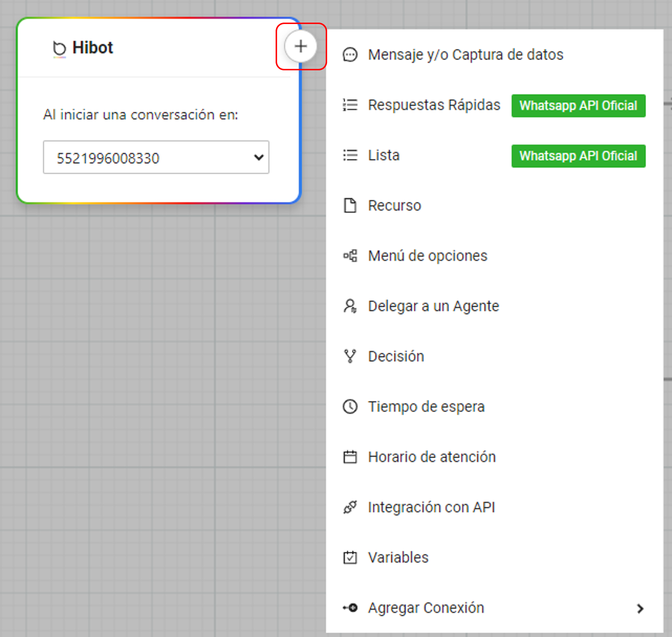Click the Integración con API plug icon
The width and height of the screenshot is (672, 637).
tap(350, 507)
